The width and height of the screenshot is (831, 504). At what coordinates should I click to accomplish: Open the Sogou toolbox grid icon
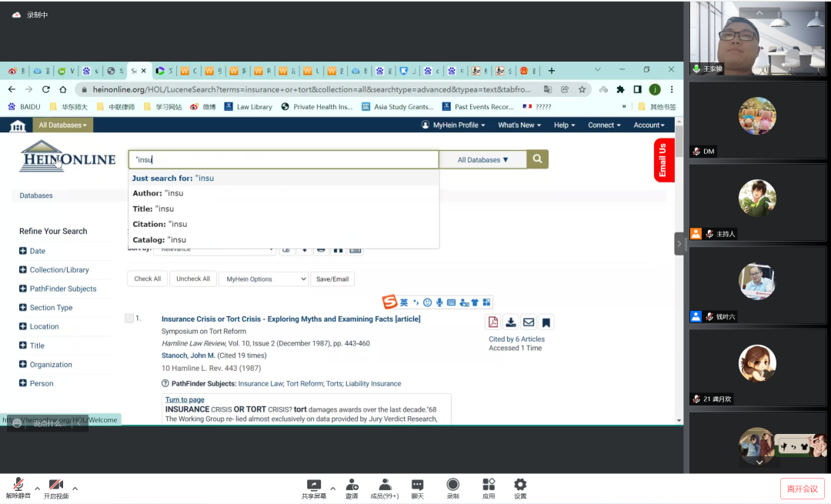(486, 302)
